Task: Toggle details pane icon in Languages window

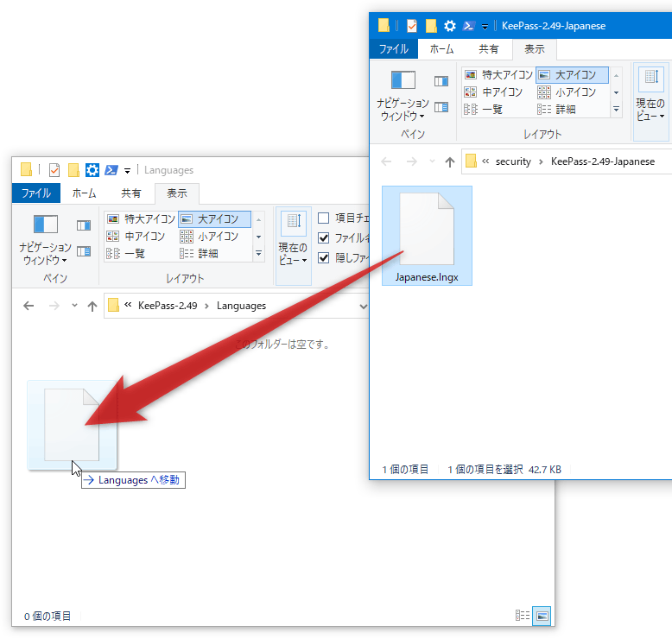Action: [84, 251]
